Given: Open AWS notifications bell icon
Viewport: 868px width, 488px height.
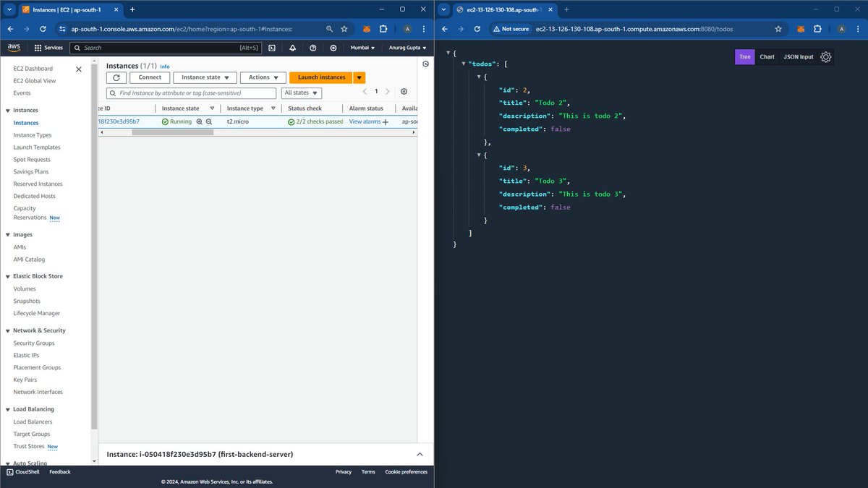Looking at the screenshot, I should tap(292, 48).
